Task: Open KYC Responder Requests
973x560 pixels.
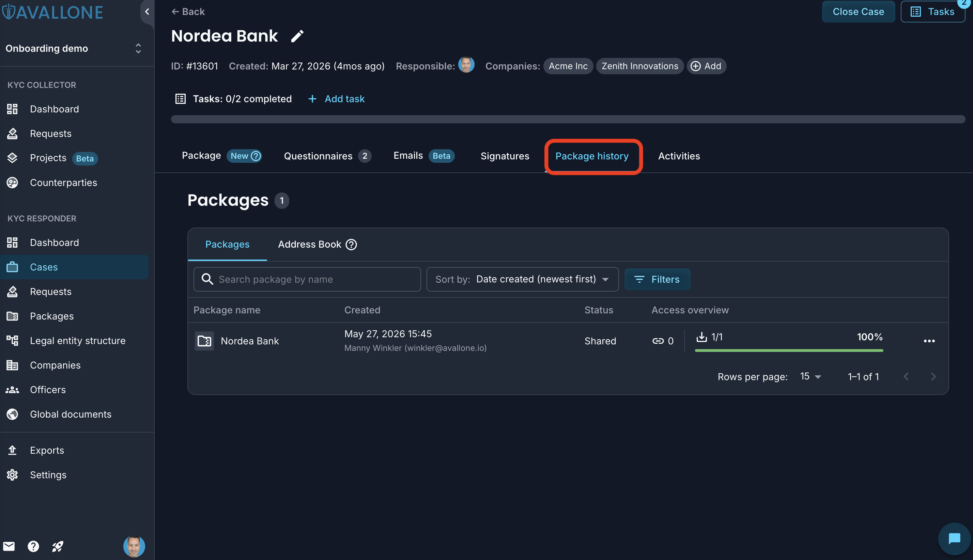Action: click(74, 292)
